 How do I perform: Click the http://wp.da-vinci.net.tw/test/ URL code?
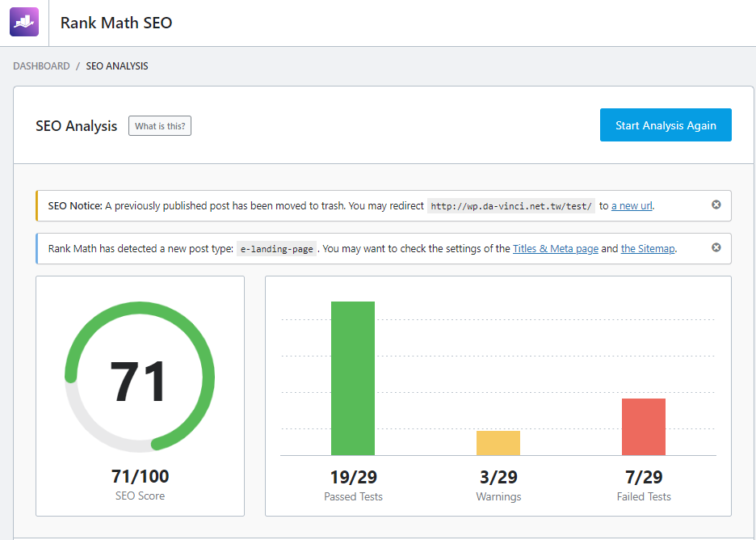click(511, 206)
